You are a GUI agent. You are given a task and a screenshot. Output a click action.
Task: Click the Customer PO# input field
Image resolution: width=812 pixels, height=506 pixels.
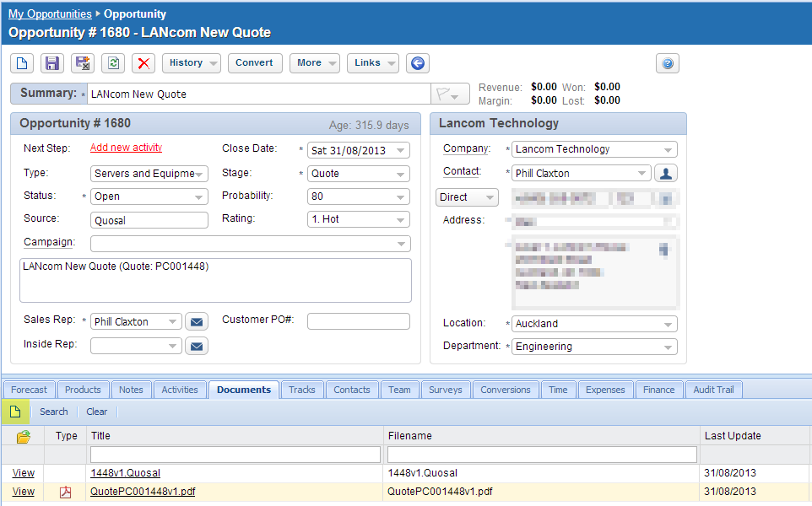(358, 321)
